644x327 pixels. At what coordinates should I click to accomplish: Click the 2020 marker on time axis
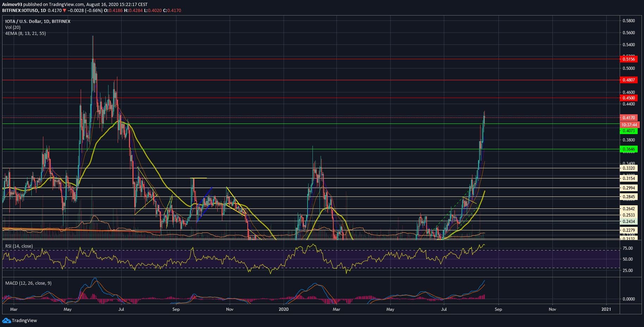(283, 309)
